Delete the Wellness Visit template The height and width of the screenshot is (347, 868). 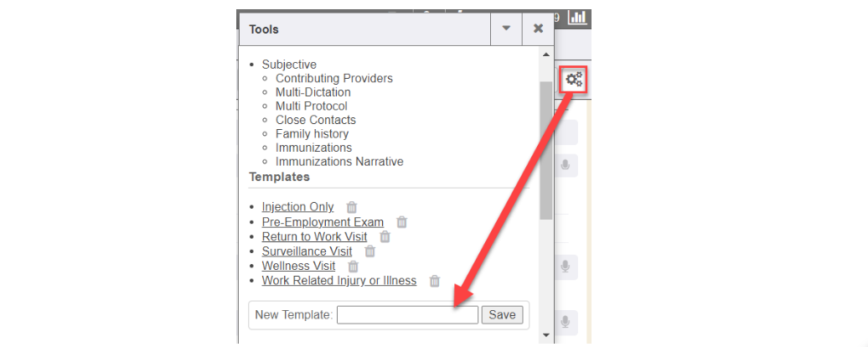tap(354, 267)
